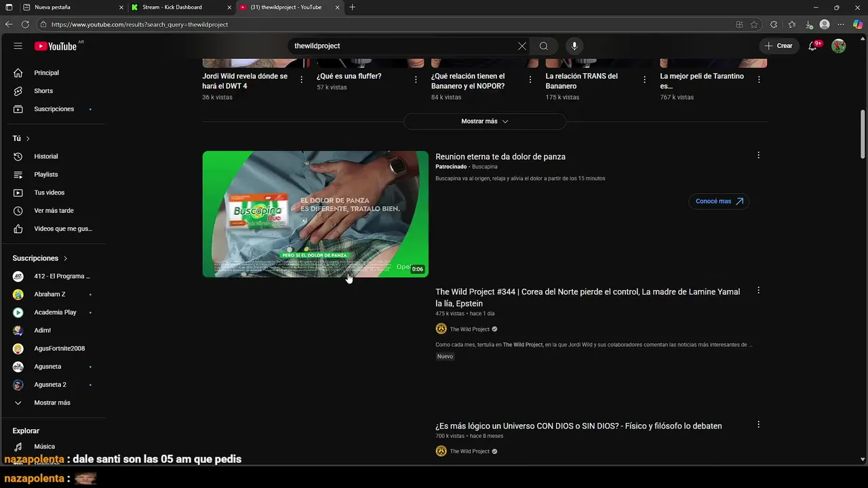This screenshot has height=488, width=868.
Task: Open favorites list icon
Action: (791, 24)
